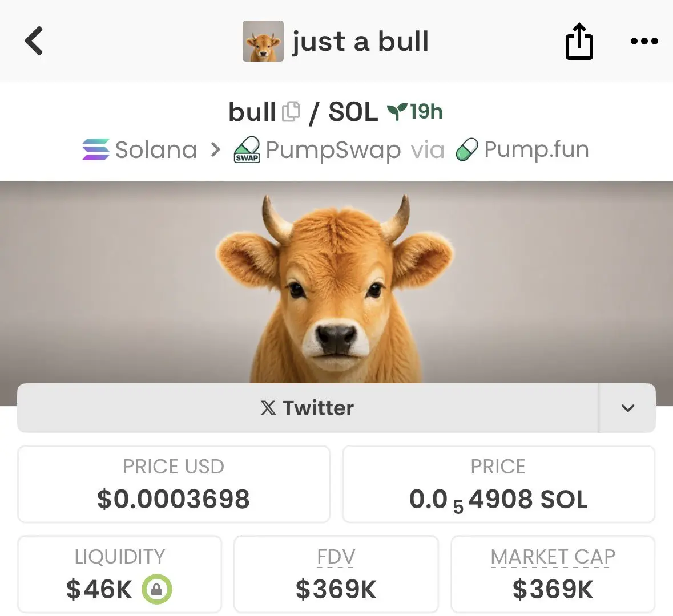The height and width of the screenshot is (616, 673).
Task: Tap the share icon in header
Action: coord(579,41)
